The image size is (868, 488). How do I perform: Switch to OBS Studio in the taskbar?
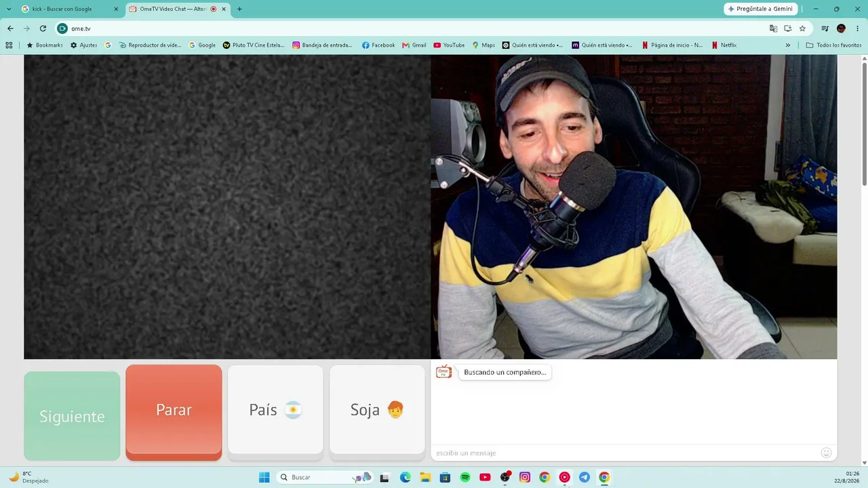505,477
